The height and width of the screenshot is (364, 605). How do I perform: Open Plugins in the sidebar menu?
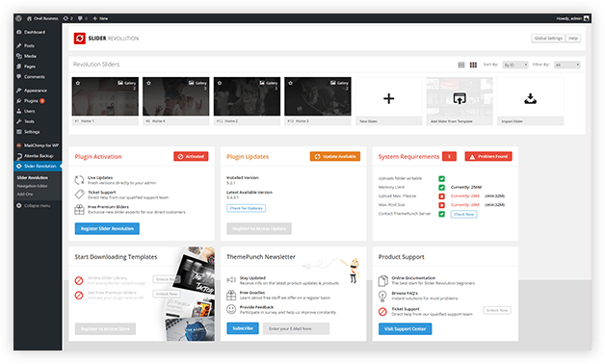[31, 101]
